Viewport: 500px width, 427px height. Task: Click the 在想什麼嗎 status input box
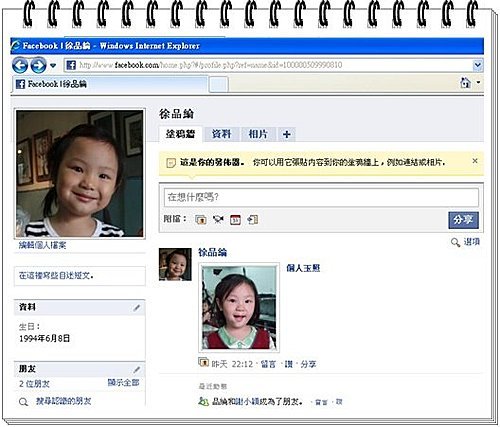coord(321,197)
